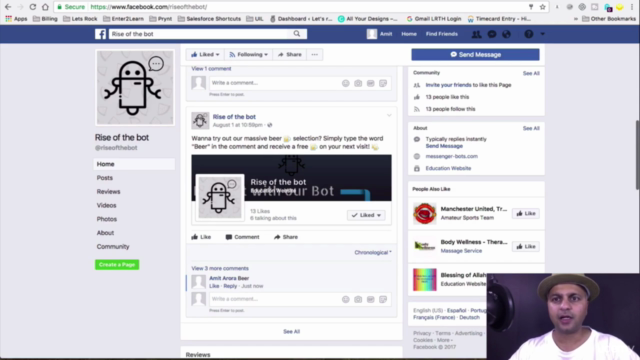Reply to Amit Arora's Beer comment
Screen dimensions: 640x360
[x=230, y=286]
